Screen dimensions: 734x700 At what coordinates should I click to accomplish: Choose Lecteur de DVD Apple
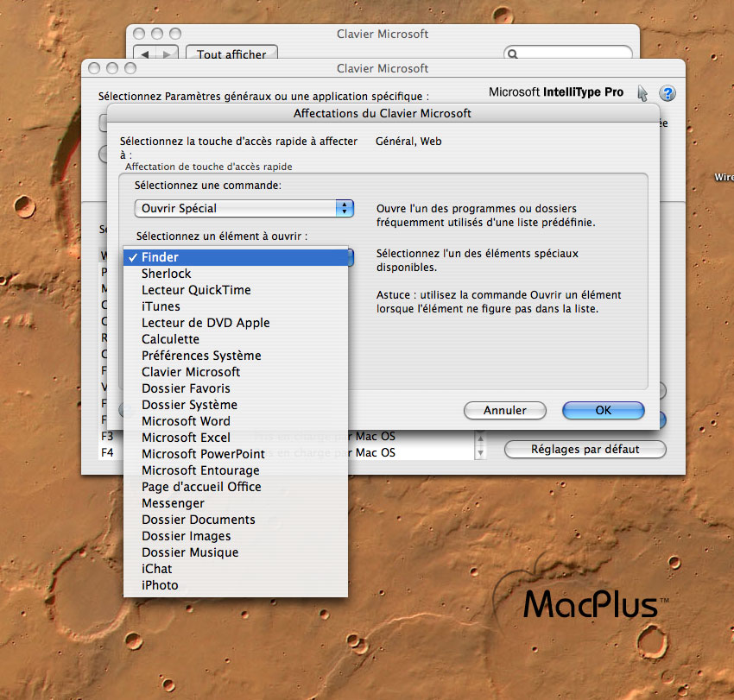(236, 323)
